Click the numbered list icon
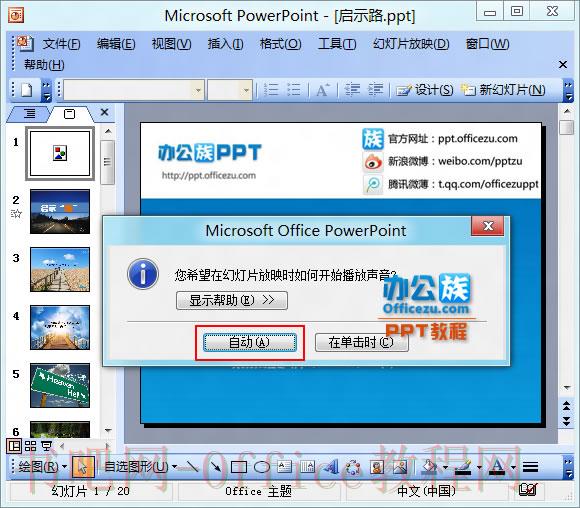580x508 pixels. tap(271, 90)
